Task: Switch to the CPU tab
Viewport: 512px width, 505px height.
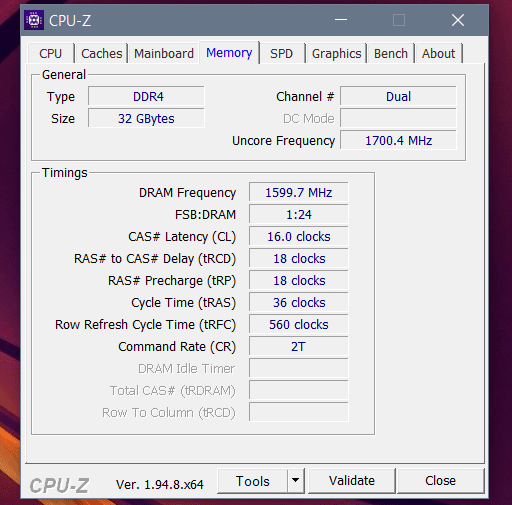Action: pos(51,53)
